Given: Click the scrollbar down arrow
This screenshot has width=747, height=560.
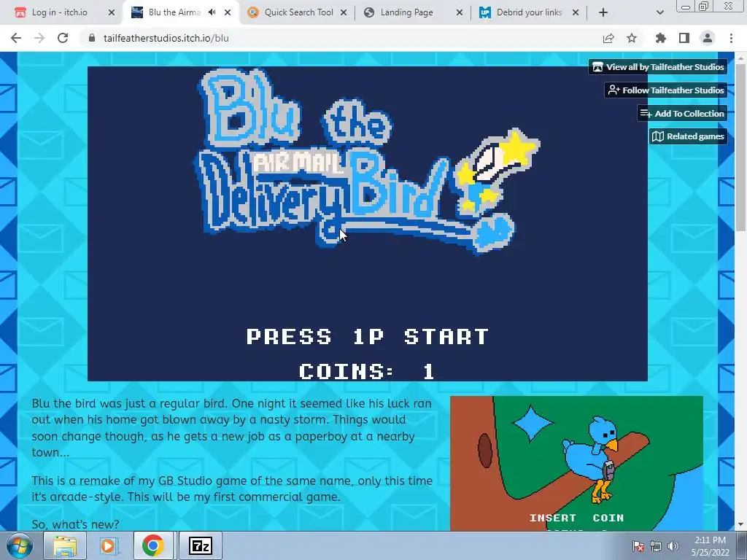Looking at the screenshot, I should pyautogui.click(x=740, y=525).
